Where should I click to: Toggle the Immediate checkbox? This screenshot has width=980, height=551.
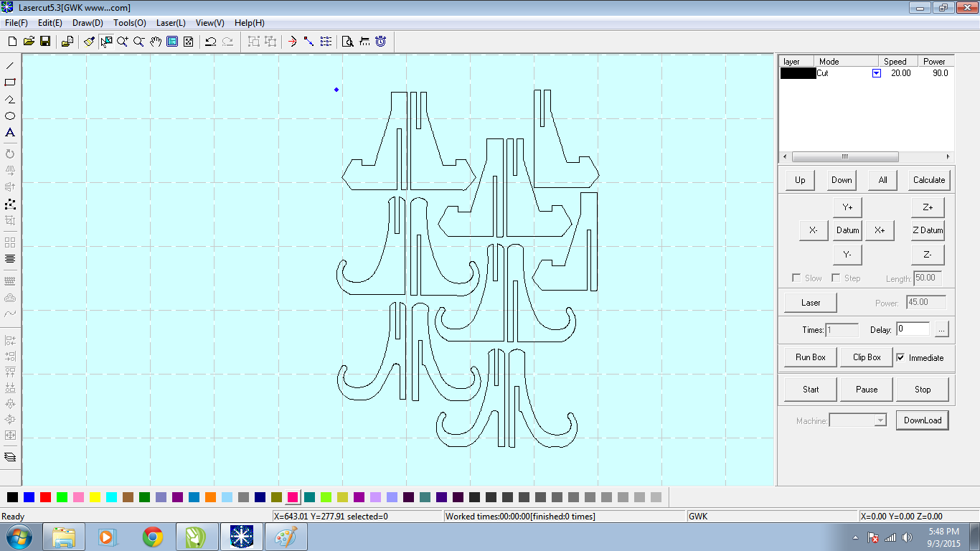[x=900, y=357]
